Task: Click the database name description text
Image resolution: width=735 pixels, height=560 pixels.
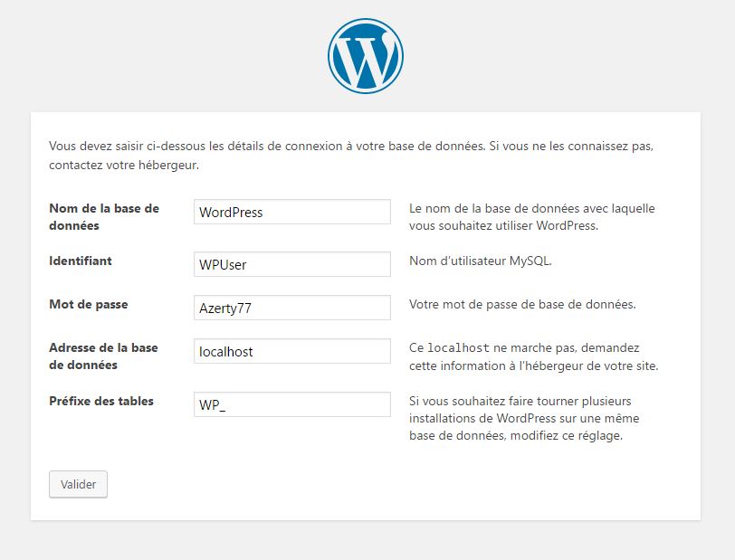Action: (531, 216)
